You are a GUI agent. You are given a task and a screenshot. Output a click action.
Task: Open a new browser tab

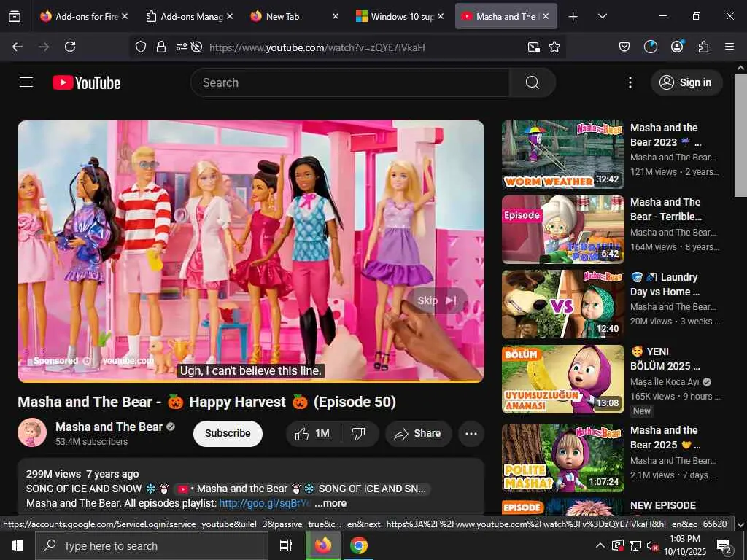tap(573, 17)
